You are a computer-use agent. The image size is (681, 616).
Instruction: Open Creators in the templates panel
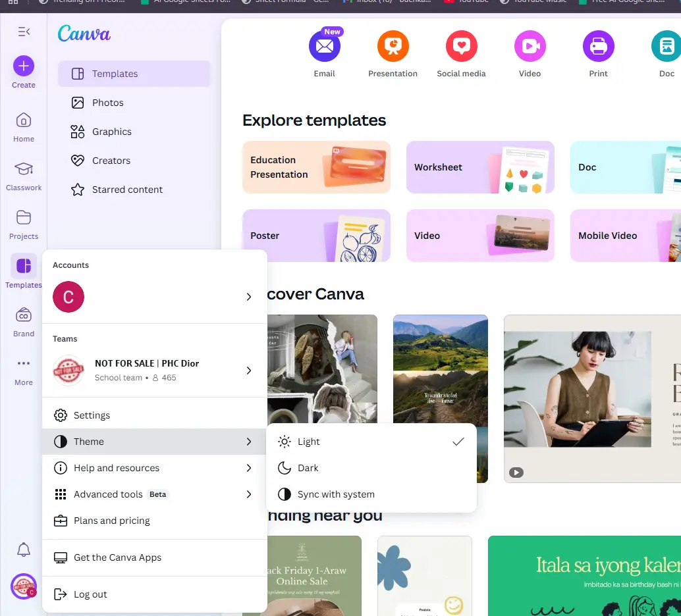(134, 161)
